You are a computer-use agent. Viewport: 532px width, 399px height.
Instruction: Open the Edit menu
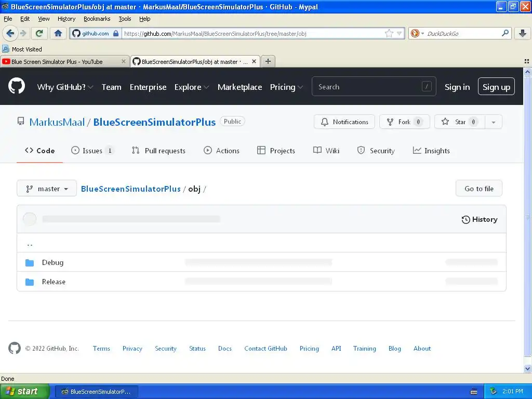pos(25,19)
